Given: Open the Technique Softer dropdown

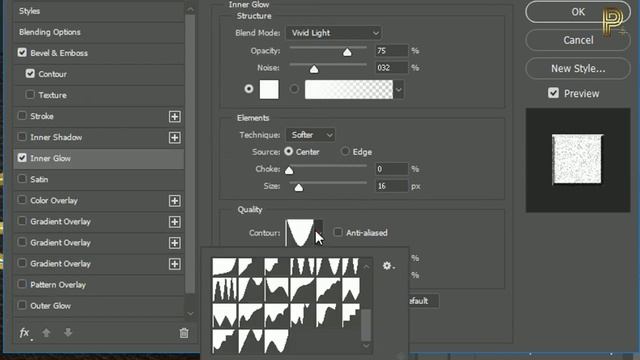Looking at the screenshot, I should click(x=310, y=135).
